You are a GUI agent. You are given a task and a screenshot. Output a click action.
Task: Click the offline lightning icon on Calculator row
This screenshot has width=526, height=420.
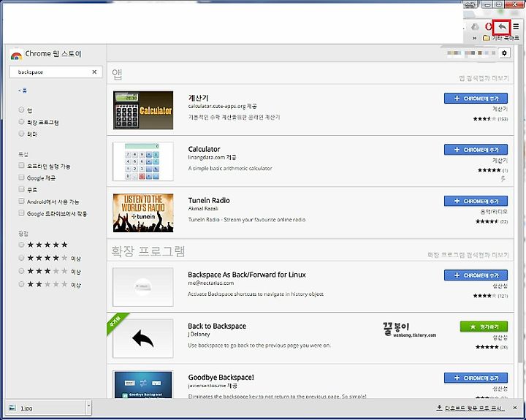(503, 178)
